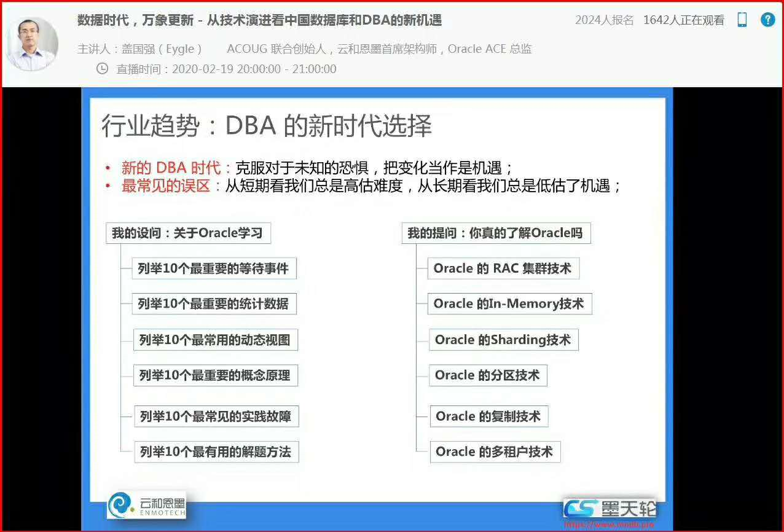Click the clock icon beside 直播时间
This screenshot has height=532, width=784.
point(103,69)
